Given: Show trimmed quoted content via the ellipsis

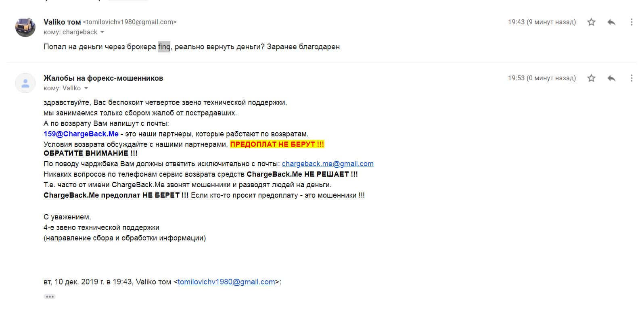Looking at the screenshot, I should tap(50, 296).
